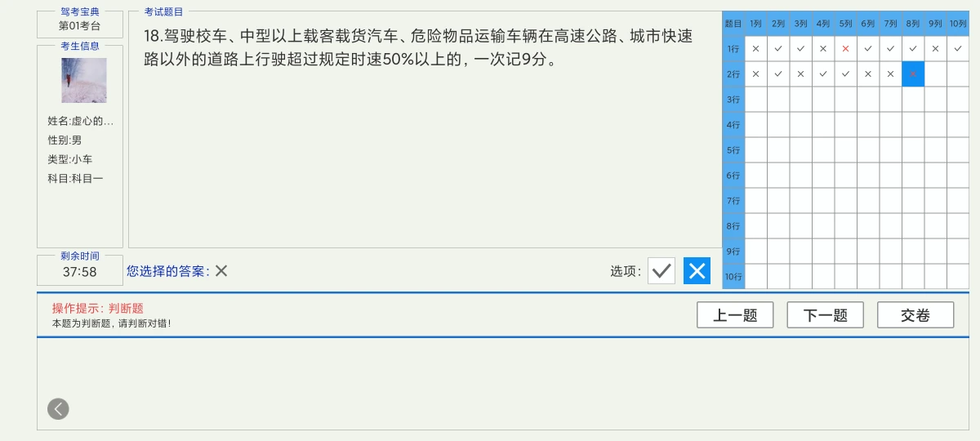Open empty cell at row 3 column 1

pyautogui.click(x=755, y=100)
